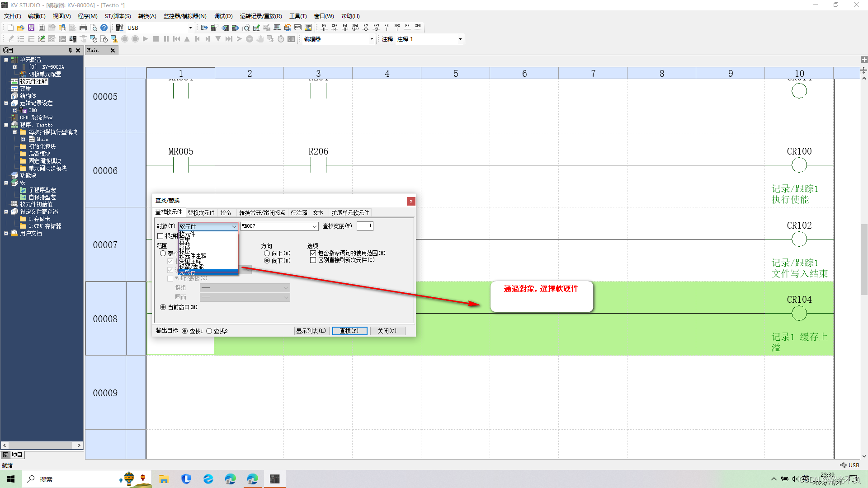The height and width of the screenshot is (488, 868).
Task: Pin the 项目 panel with pushpin icon
Action: 70,50
